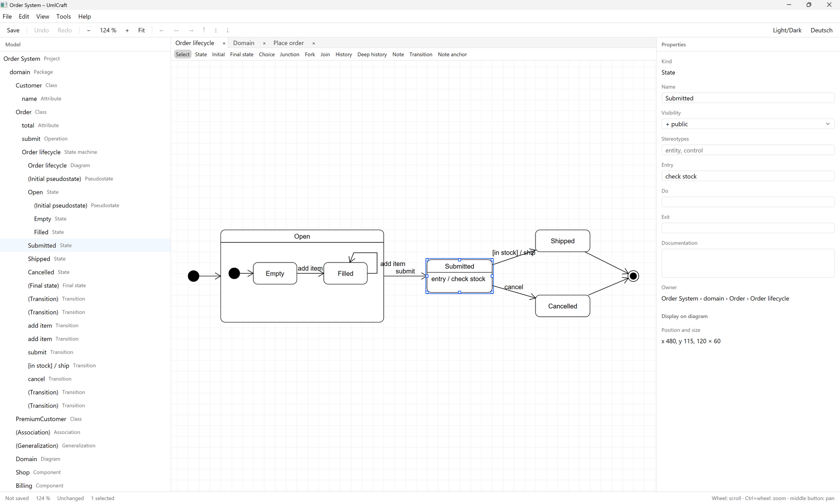840x504 pixels.
Task: Click the outer initial pseudostate black circle
Action: coord(193,276)
